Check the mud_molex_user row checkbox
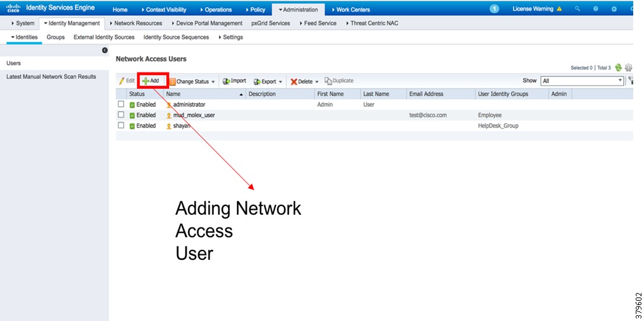The image size is (644, 321). [121, 114]
